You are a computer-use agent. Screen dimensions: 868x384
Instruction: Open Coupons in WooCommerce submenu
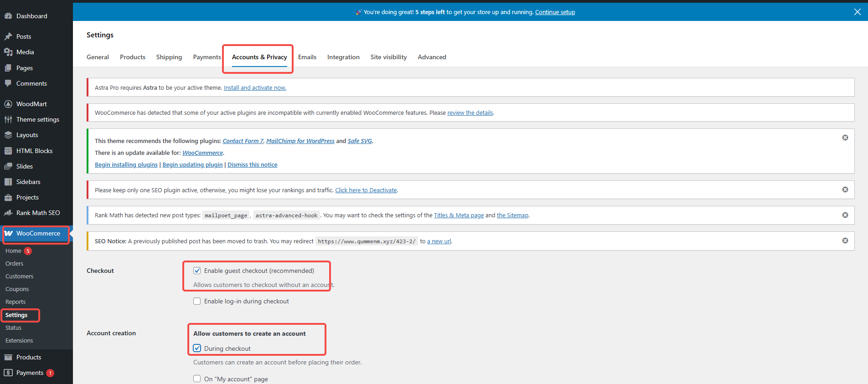[17, 289]
